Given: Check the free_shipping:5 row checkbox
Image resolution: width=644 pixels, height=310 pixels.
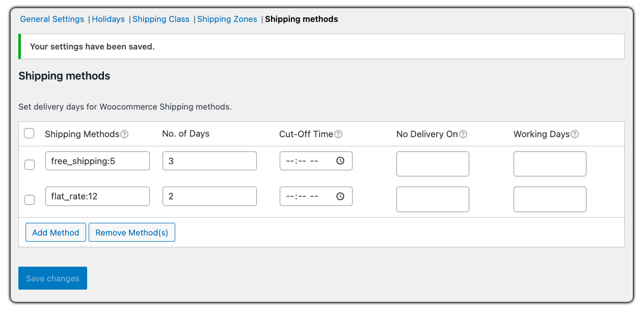Looking at the screenshot, I should (30, 165).
